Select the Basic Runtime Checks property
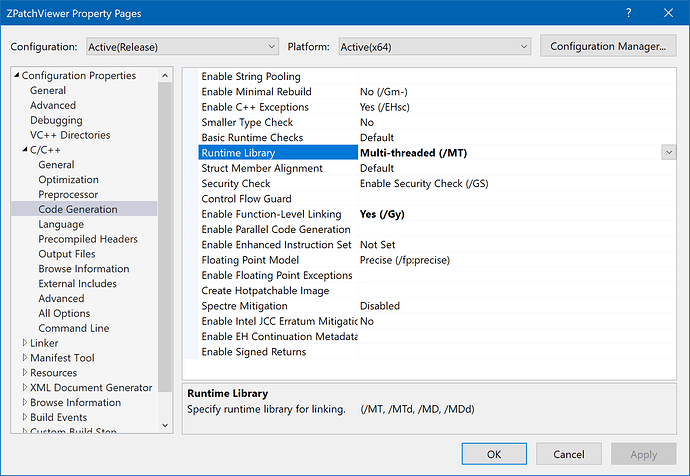Screen dimensions: 690x476 click(252, 138)
